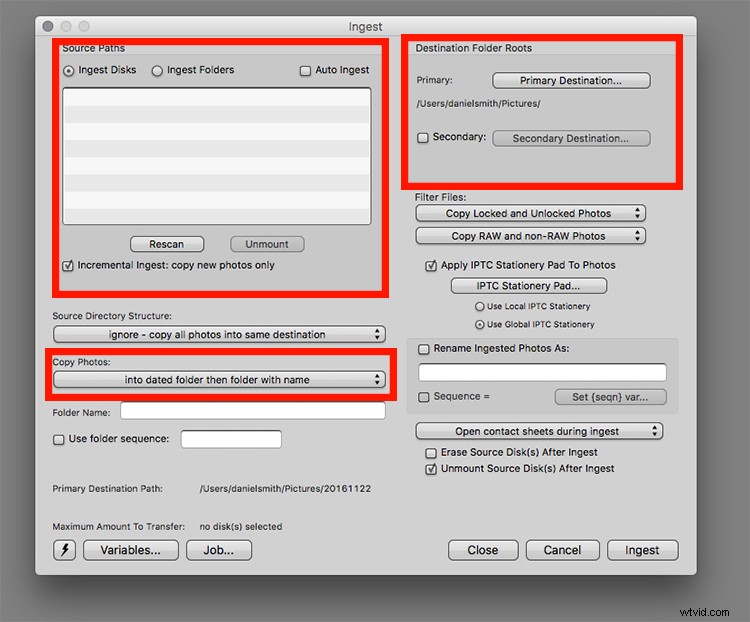This screenshot has width=750, height=622.
Task: Click the folder sequence number field
Action: point(231,439)
